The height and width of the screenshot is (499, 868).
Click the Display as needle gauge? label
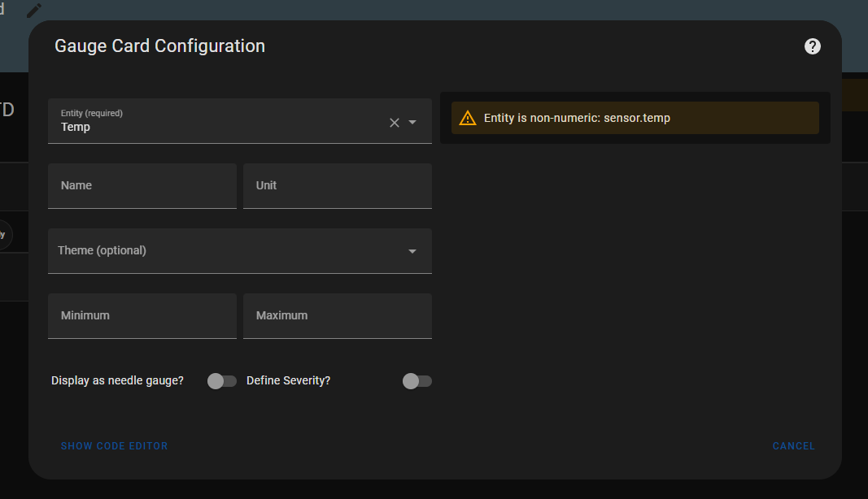(x=117, y=380)
